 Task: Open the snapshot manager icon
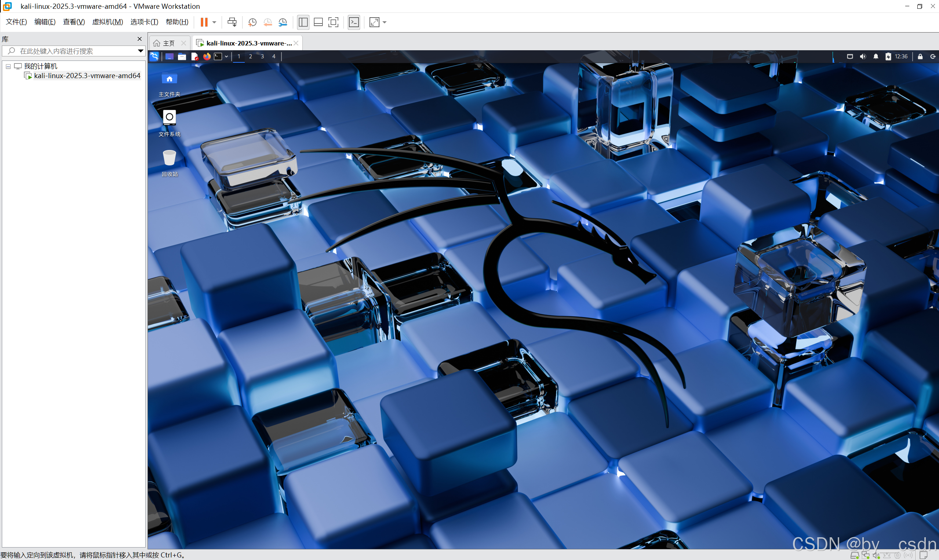283,22
